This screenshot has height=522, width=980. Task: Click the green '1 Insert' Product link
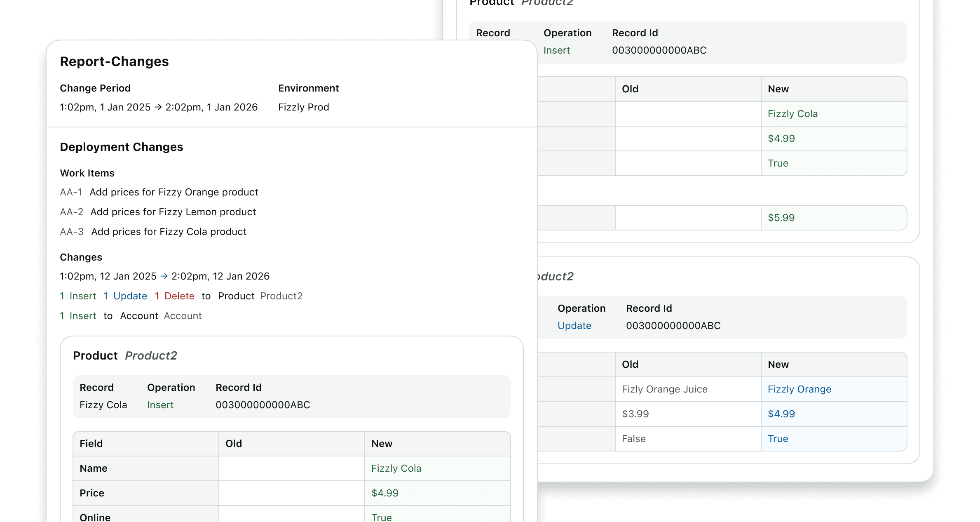(x=78, y=296)
